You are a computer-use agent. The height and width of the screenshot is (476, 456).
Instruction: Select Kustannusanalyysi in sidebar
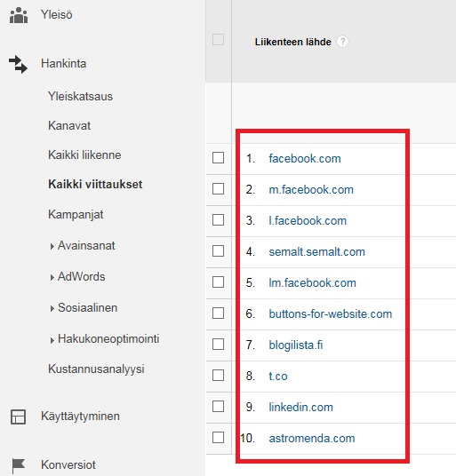tap(96, 369)
